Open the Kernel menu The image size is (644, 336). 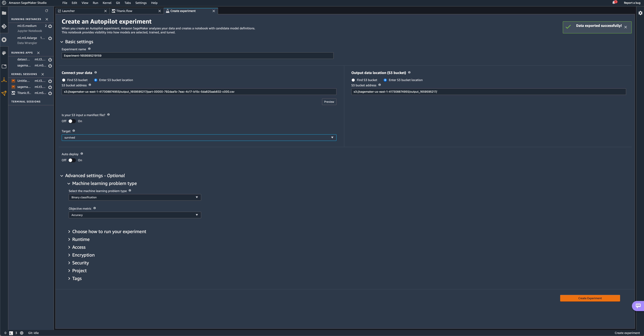(x=107, y=3)
